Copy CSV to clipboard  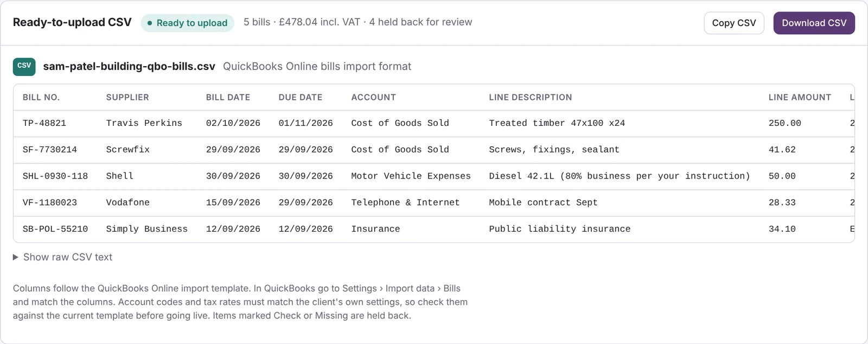733,23
